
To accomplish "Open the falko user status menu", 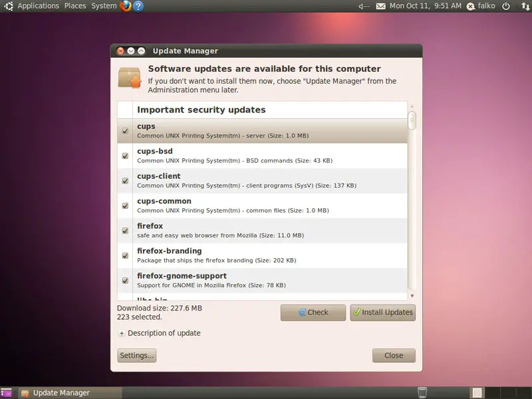I will click(x=481, y=6).
